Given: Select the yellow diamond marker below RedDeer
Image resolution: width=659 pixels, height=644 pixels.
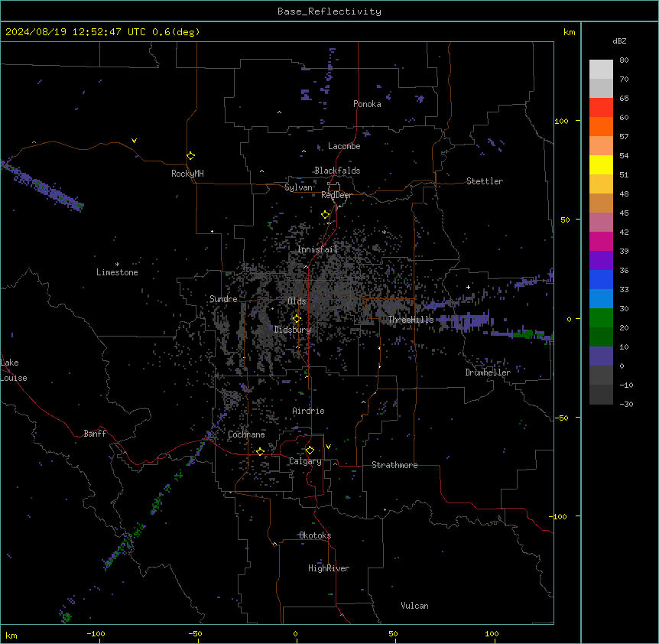Looking at the screenshot, I should 325,215.
